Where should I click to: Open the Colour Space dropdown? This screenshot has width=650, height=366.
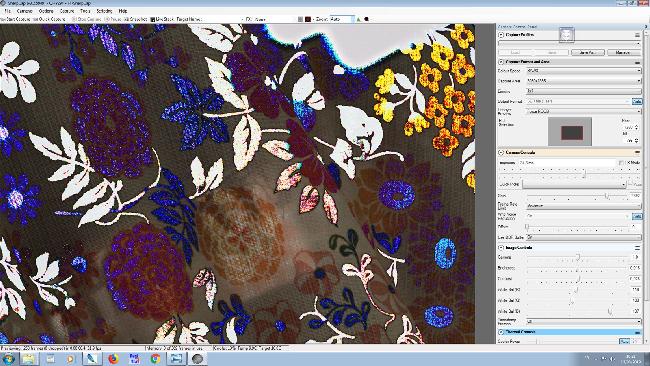(584, 71)
